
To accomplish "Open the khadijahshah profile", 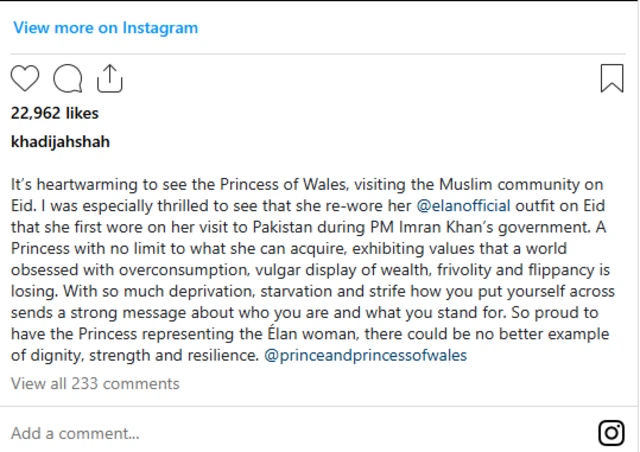I will click(x=60, y=142).
